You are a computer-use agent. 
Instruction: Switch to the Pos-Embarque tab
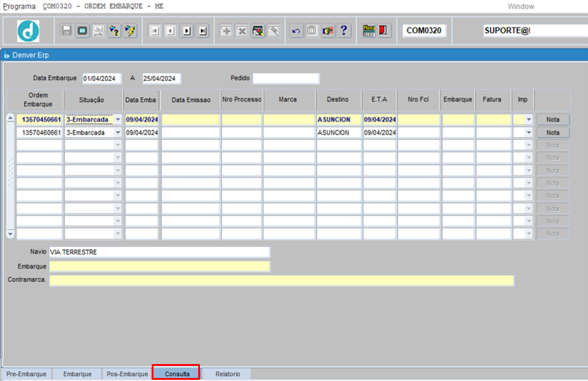[127, 374]
